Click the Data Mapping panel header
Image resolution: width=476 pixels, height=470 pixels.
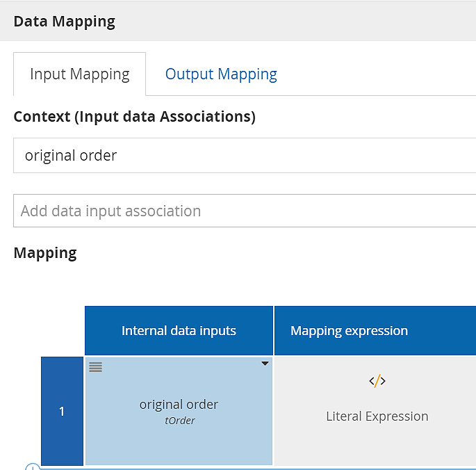(65, 22)
